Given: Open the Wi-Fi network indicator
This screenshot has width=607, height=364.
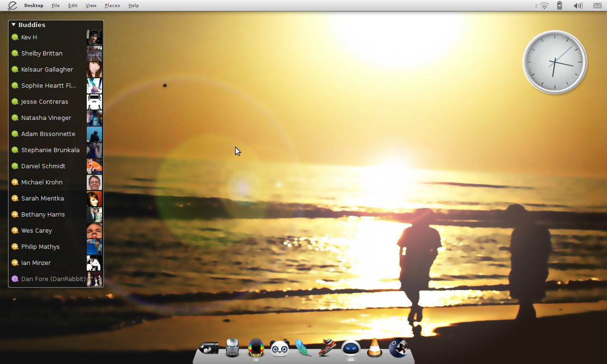Looking at the screenshot, I should (x=544, y=6).
